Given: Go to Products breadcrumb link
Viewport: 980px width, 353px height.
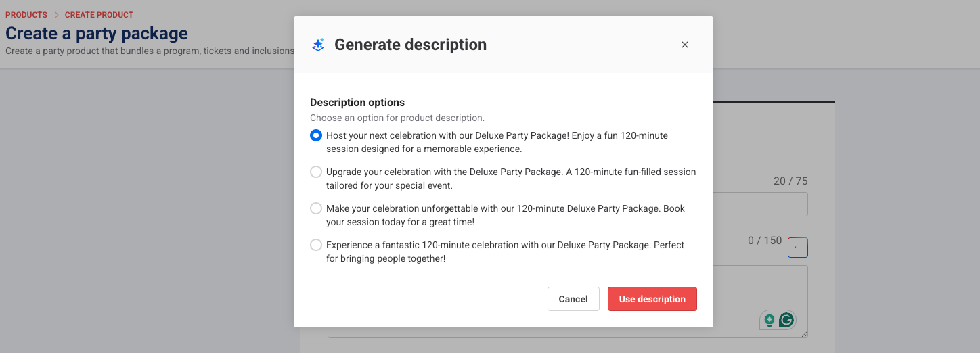Looking at the screenshot, I should [26, 15].
